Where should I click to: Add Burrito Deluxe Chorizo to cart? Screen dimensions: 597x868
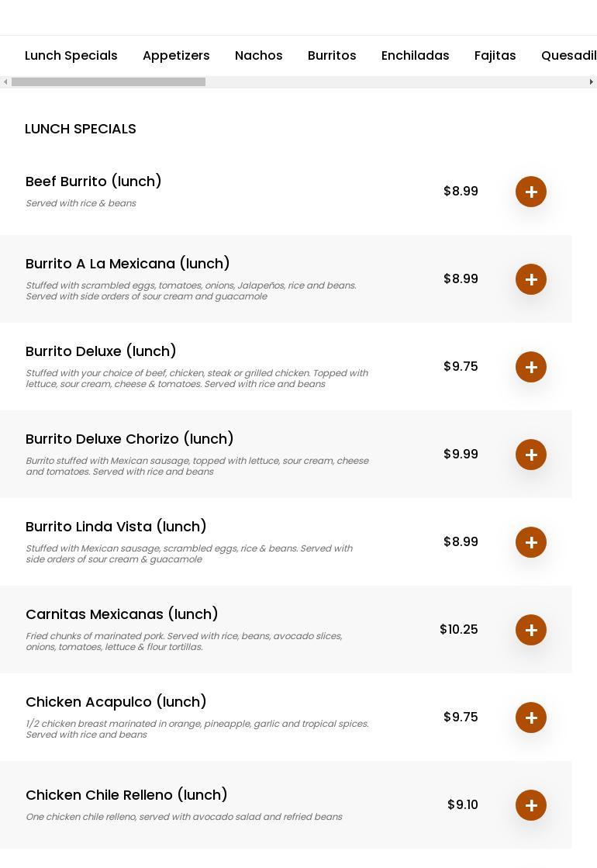[x=531, y=455]
